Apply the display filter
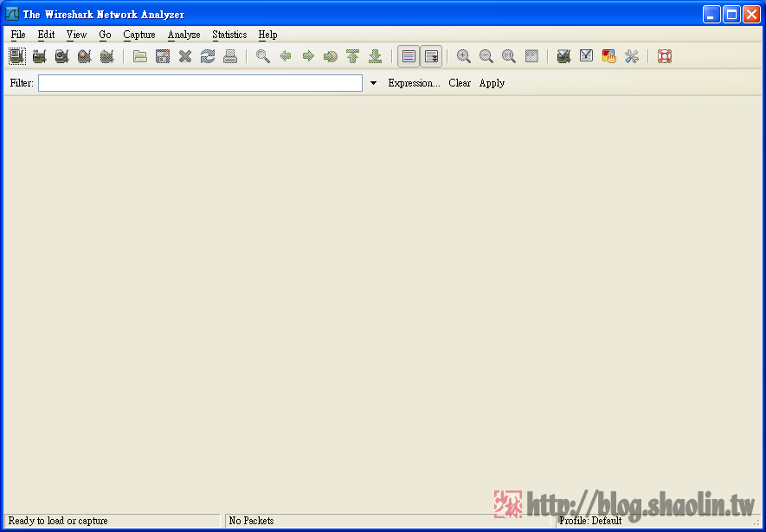 (x=492, y=83)
